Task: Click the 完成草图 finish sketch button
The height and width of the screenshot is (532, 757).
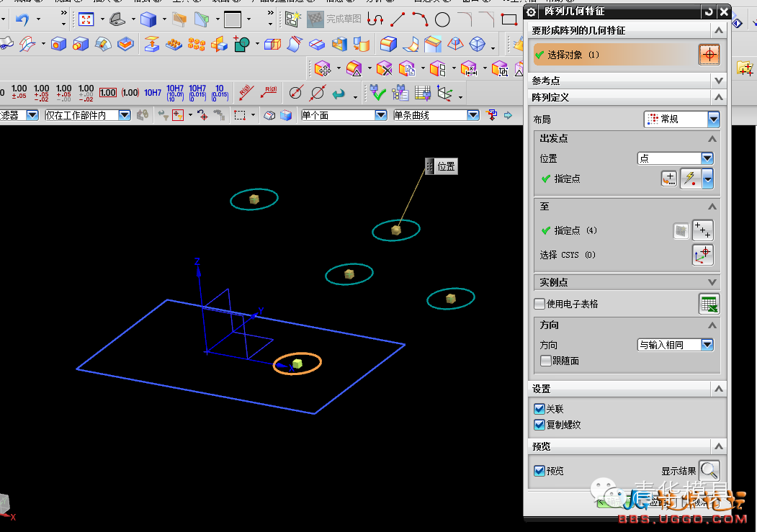Action: pos(334,19)
